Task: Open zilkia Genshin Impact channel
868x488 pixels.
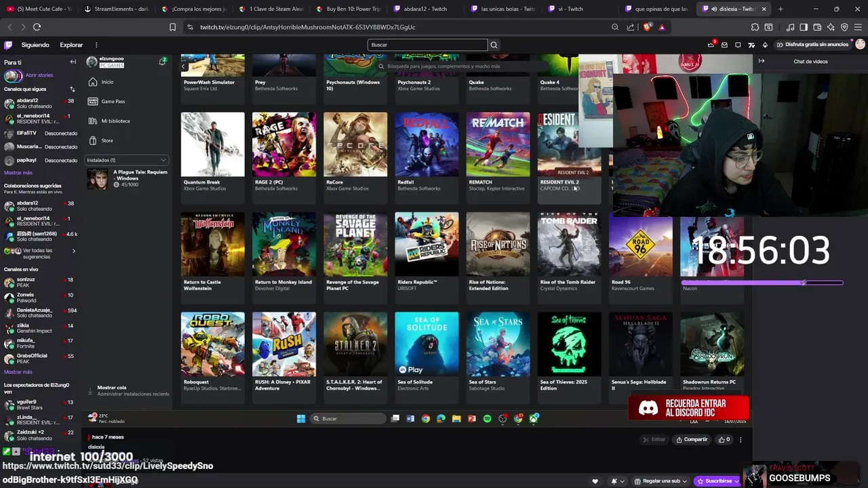Action: pyautogui.click(x=39, y=328)
